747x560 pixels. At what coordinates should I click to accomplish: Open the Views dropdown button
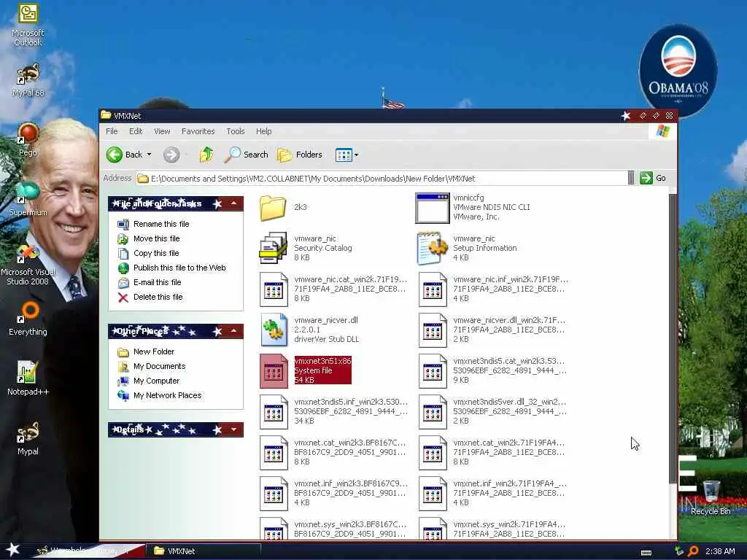point(347,155)
